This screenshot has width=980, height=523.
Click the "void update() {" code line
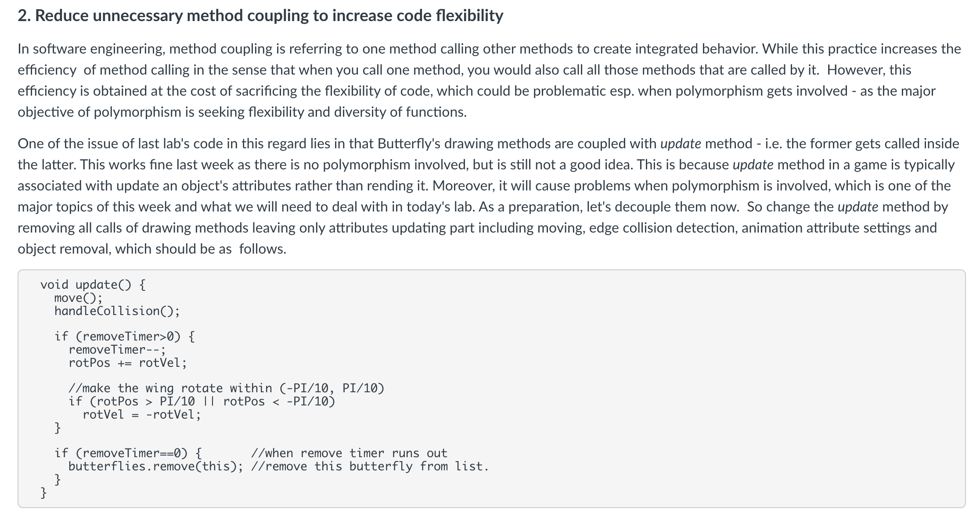tap(93, 285)
